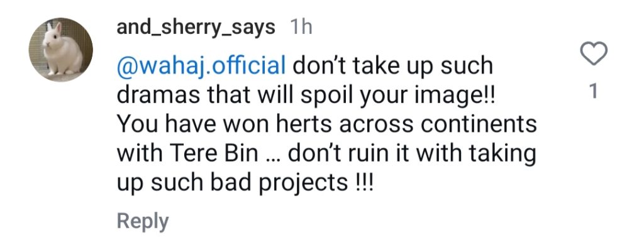Click the line "dramas that will spoil your image!!"
The width and height of the screenshot is (644, 249).
click(x=307, y=96)
